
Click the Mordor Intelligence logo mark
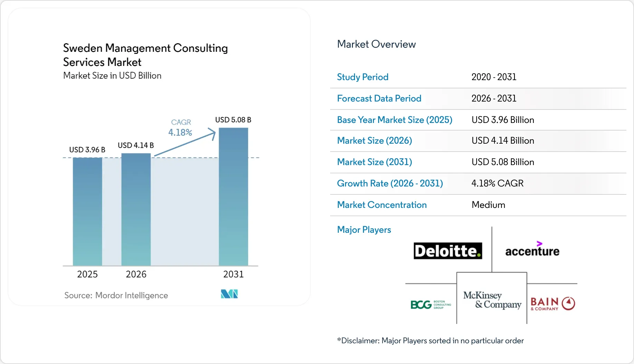(x=229, y=294)
